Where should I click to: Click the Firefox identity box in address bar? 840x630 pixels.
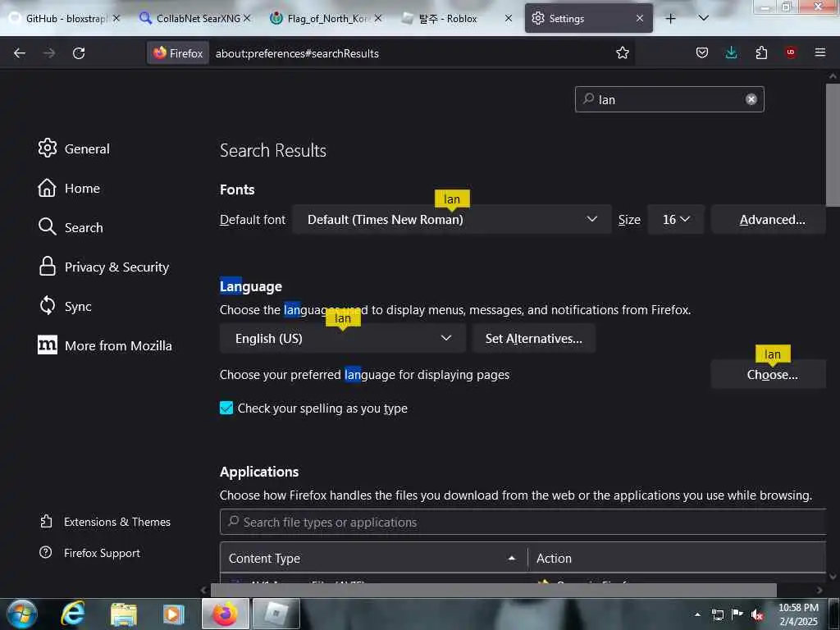(x=178, y=53)
